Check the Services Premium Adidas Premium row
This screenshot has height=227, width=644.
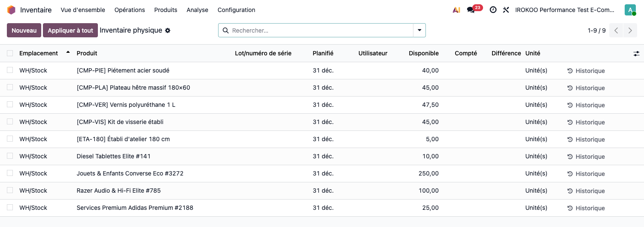click(10, 207)
